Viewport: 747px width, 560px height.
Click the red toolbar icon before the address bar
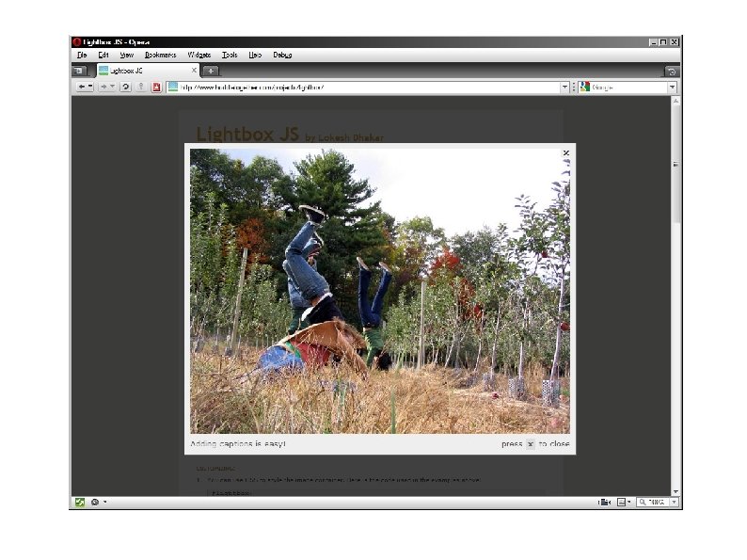[x=156, y=88]
